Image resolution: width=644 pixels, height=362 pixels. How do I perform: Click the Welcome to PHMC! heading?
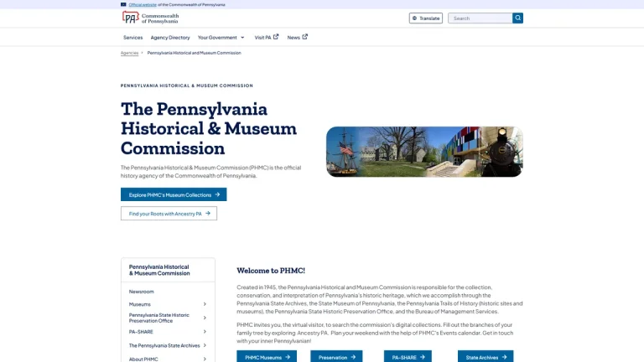point(271,271)
